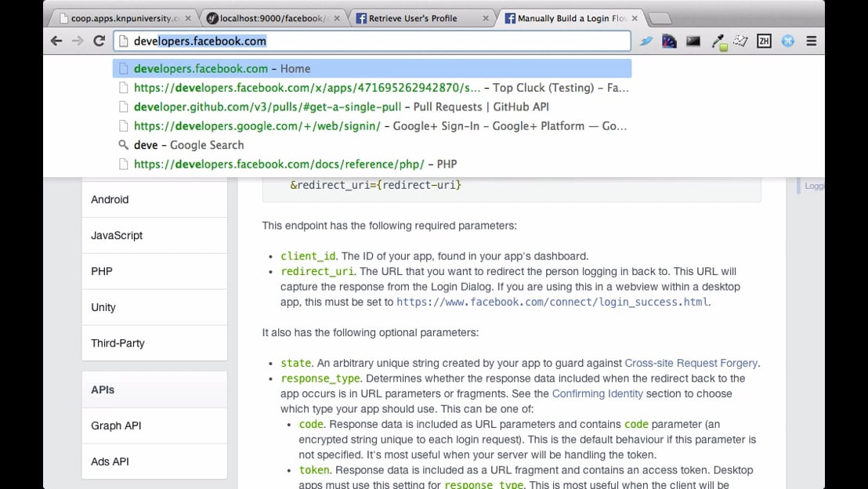
Task: Click the APIs sidebar section header
Action: click(x=154, y=390)
